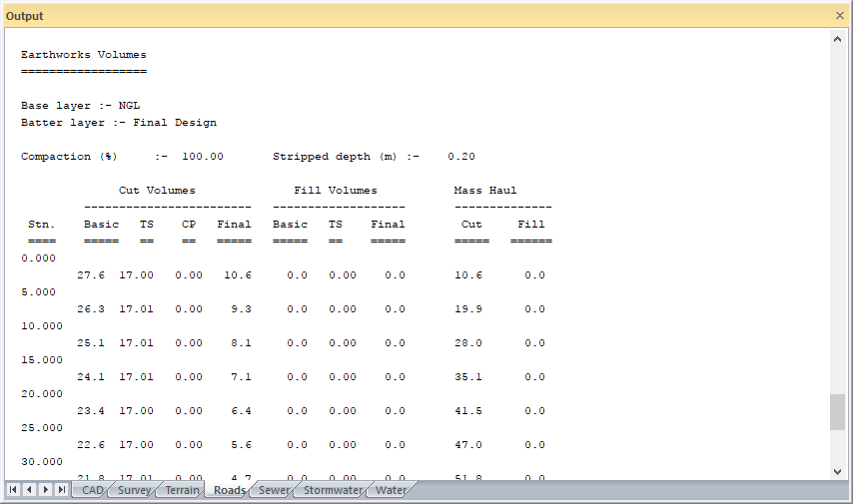853x504 pixels.
Task: Jump to the last output tab
Action: pyautogui.click(x=62, y=490)
